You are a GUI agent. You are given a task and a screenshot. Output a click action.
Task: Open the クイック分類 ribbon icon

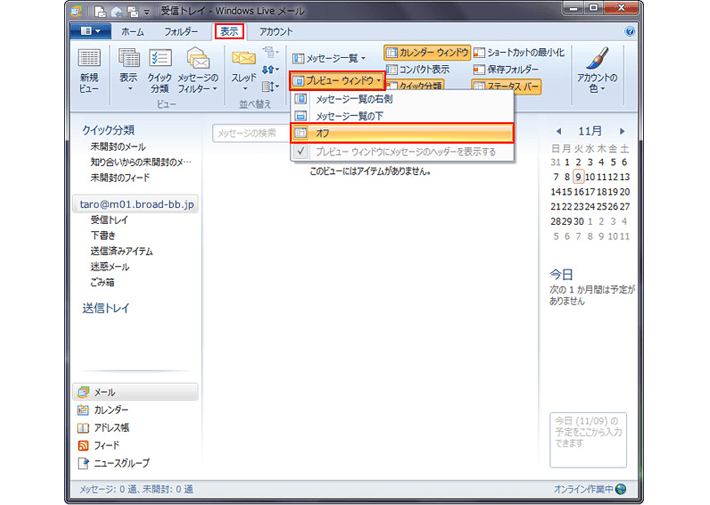[159, 62]
